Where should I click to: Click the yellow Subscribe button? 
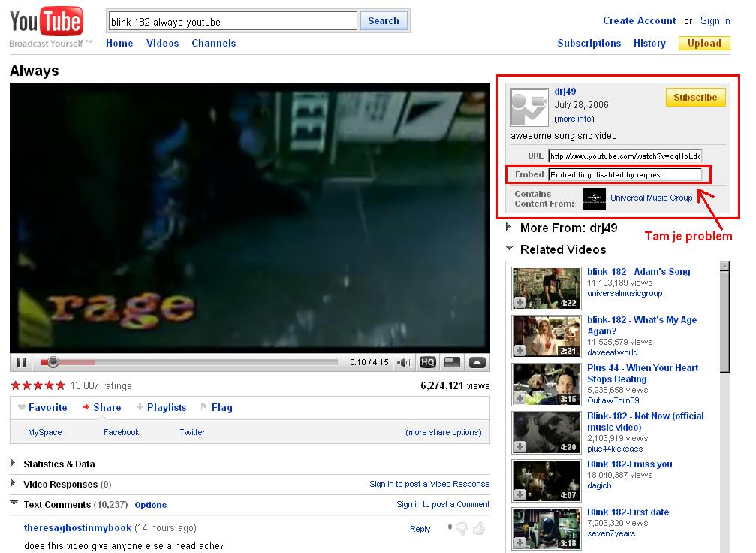(694, 97)
